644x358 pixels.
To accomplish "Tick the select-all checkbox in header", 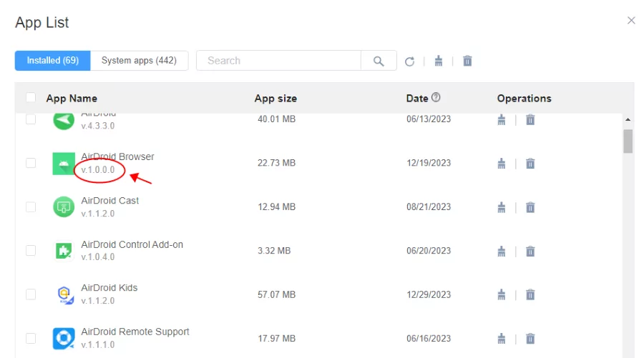I will 31,98.
